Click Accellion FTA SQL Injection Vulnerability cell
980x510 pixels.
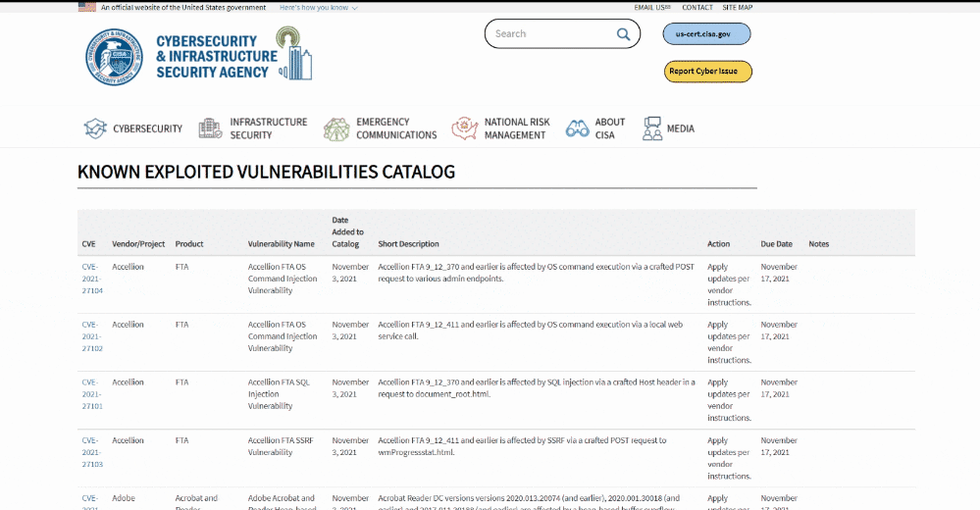[x=279, y=394]
